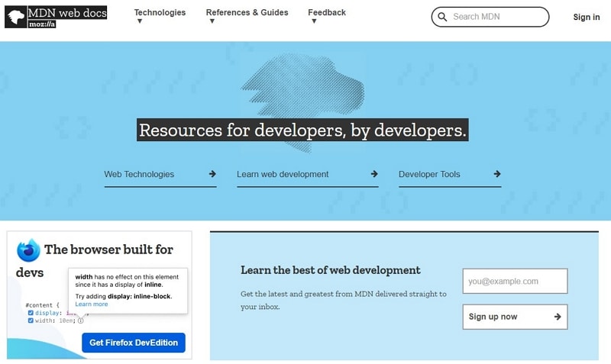Image resolution: width=611 pixels, height=364 pixels.
Task: Click the Firefox Developer Edition logo
Action: click(28, 250)
